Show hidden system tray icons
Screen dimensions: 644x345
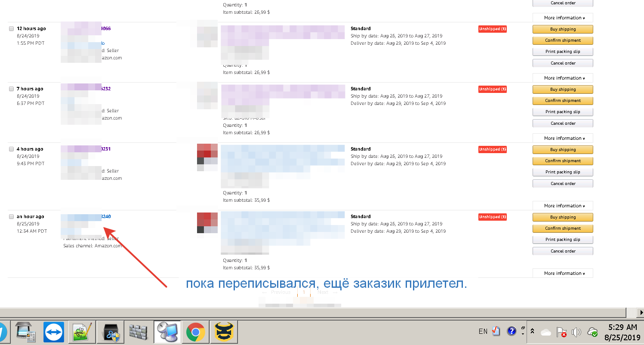pos(533,331)
